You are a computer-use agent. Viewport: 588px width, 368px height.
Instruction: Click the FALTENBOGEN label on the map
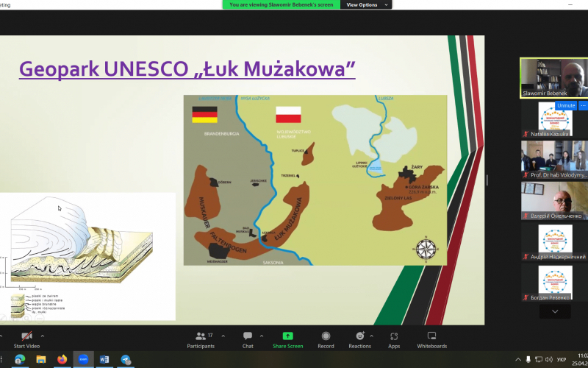tap(228, 242)
